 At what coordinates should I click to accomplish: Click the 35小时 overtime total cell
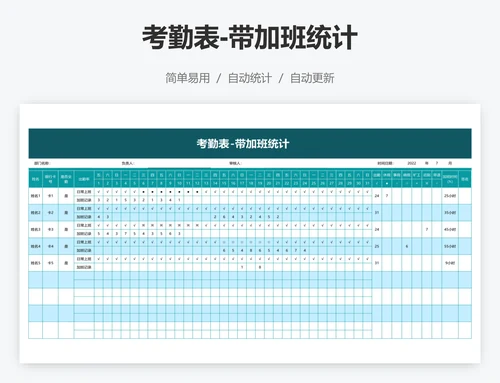[x=450, y=213]
